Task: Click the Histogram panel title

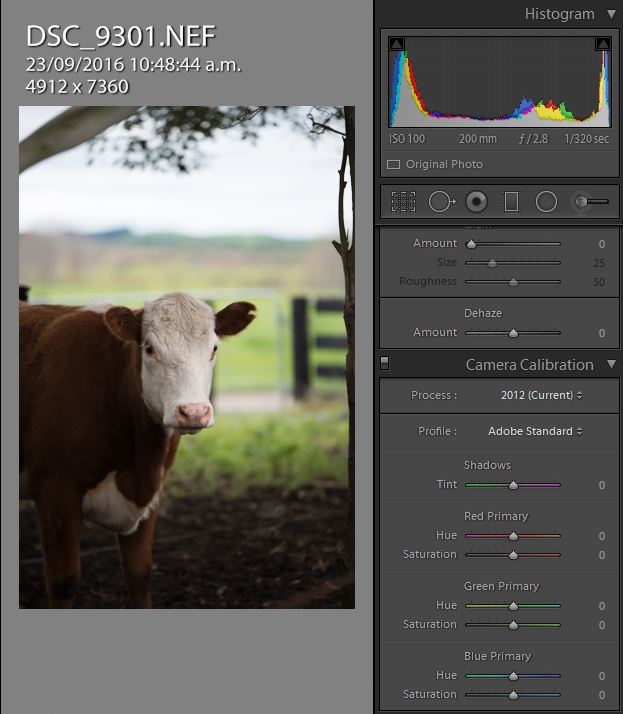Action: pos(560,14)
